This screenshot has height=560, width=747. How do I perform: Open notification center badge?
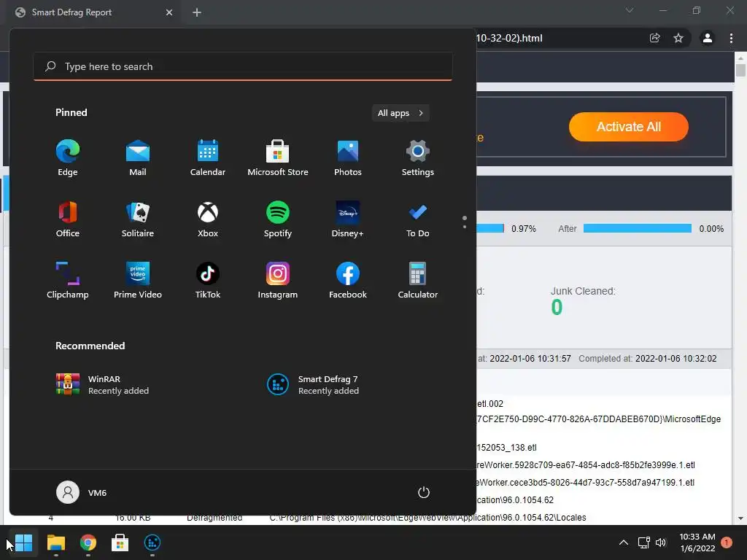727,542
